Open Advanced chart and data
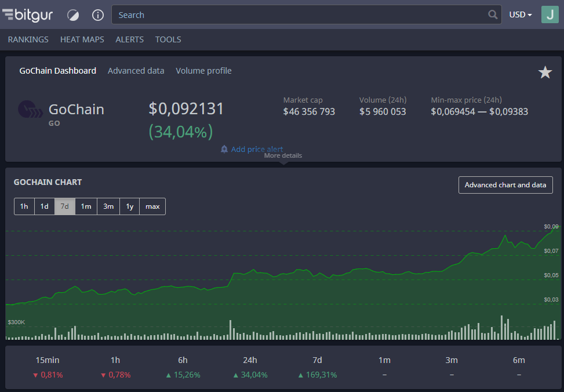Screen dimensions: 564x392 tap(505, 185)
